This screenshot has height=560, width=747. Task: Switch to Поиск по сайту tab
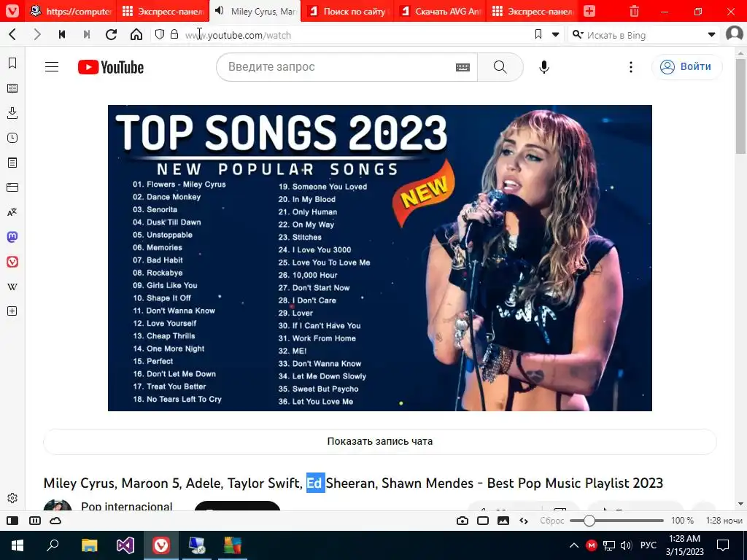click(348, 11)
